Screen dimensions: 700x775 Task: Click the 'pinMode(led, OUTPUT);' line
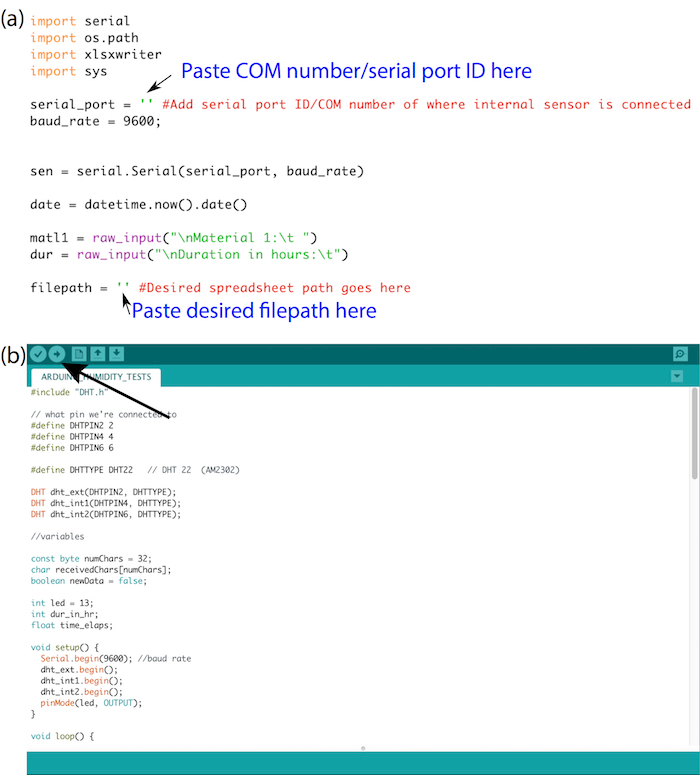[x=91, y=703]
